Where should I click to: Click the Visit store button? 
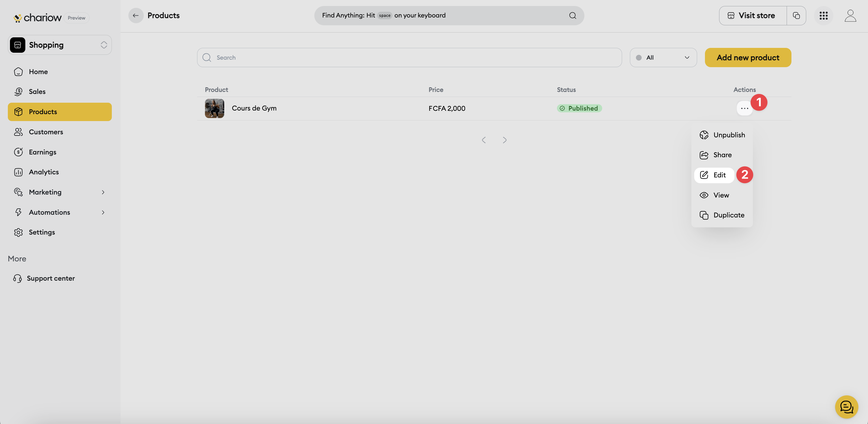[753, 15]
